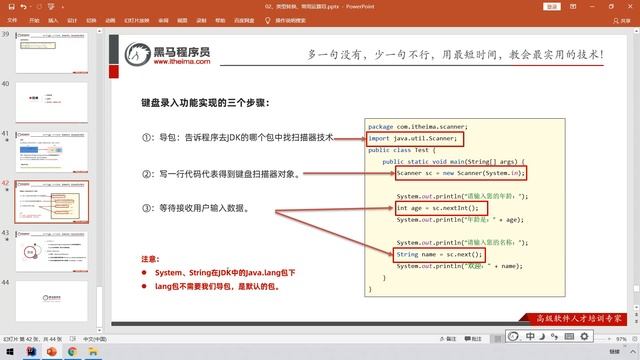The height and width of the screenshot is (360, 640).
Task: Open the 切换 (Transitions) ribbon tab
Action: click(91, 20)
